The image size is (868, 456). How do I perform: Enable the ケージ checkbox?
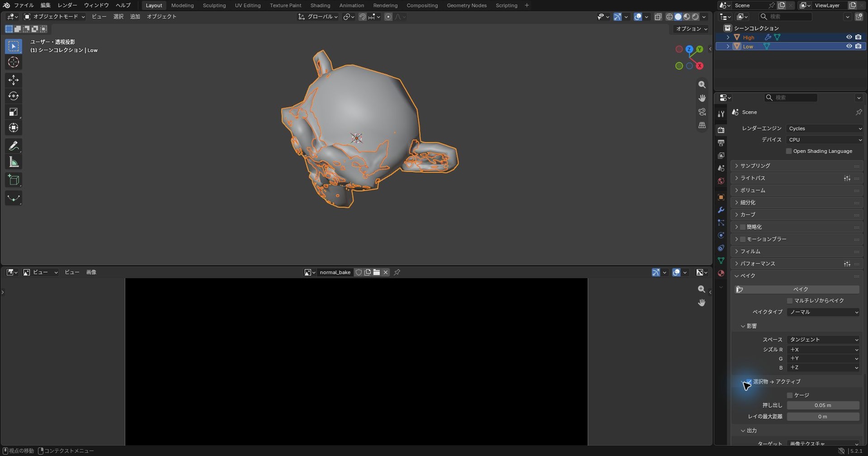pyautogui.click(x=790, y=395)
